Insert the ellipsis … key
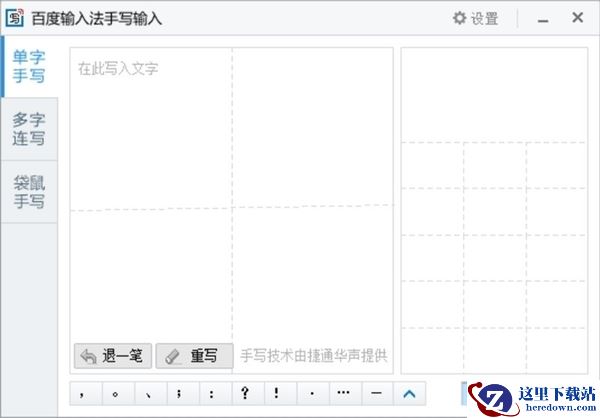Viewport: 600px width, 418px height. click(x=346, y=393)
